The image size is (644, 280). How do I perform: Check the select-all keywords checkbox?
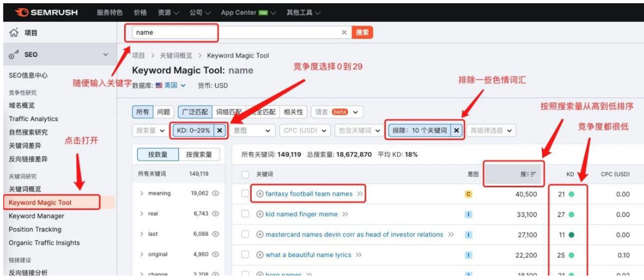coord(245,174)
